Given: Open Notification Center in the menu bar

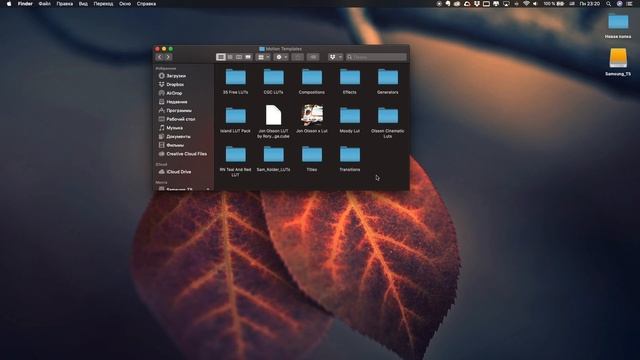Looking at the screenshot, I should [630, 4].
